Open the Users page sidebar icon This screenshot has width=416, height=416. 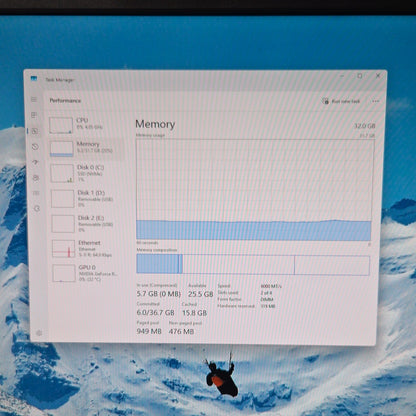point(36,178)
